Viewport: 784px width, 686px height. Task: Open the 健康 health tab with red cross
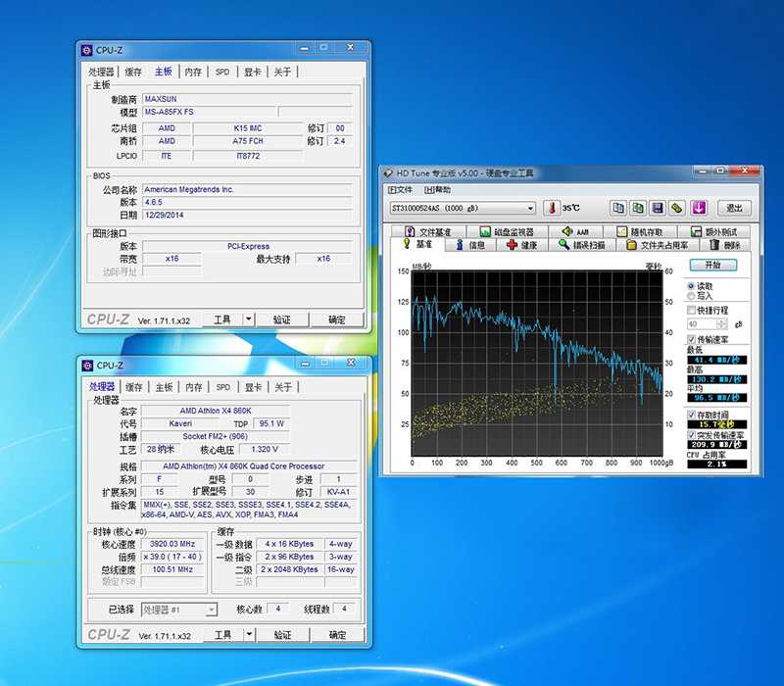[x=522, y=245]
